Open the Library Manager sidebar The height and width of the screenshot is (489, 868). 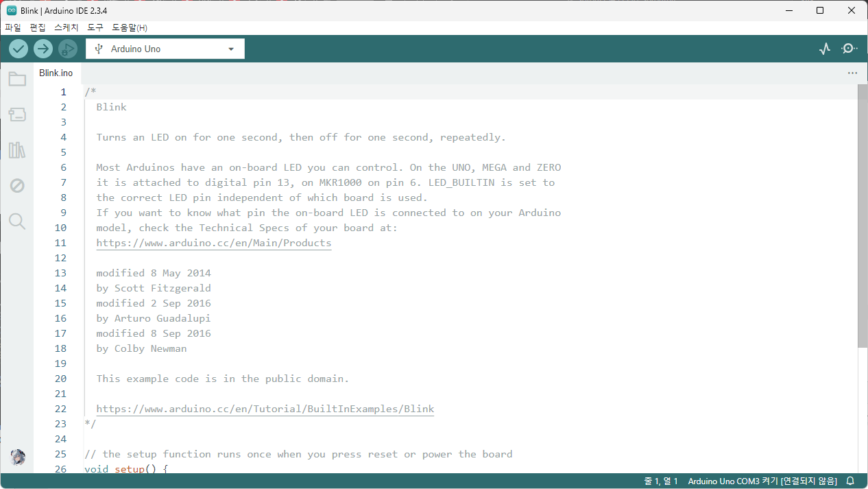point(17,150)
